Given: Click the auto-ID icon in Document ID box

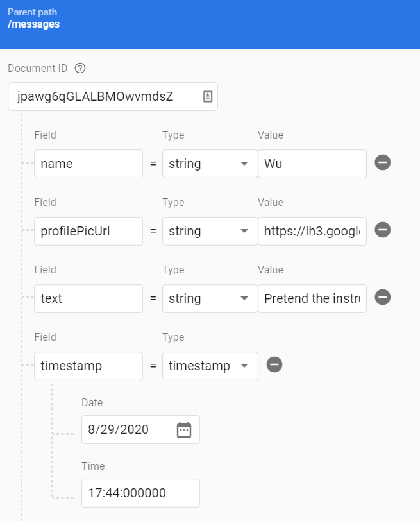Looking at the screenshot, I should pyautogui.click(x=207, y=96).
